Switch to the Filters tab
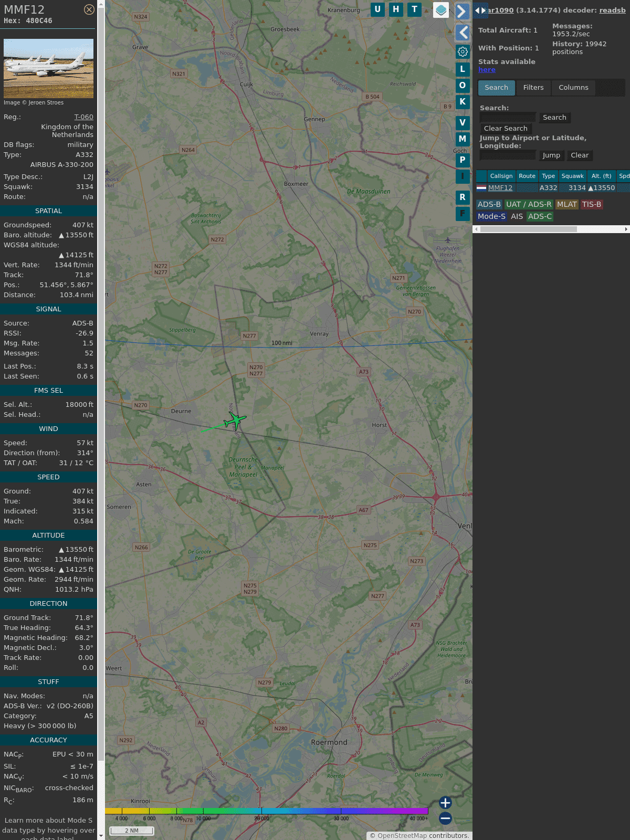Image resolution: width=630 pixels, height=840 pixels. (533, 88)
